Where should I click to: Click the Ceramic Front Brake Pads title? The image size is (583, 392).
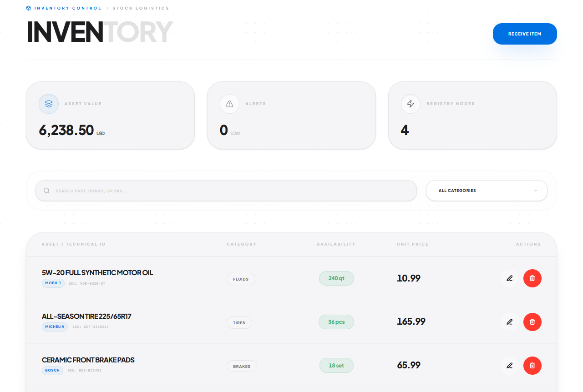[88, 360]
